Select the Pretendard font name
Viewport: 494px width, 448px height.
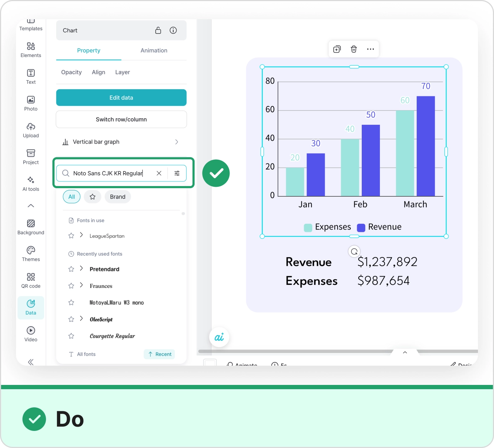click(x=104, y=269)
